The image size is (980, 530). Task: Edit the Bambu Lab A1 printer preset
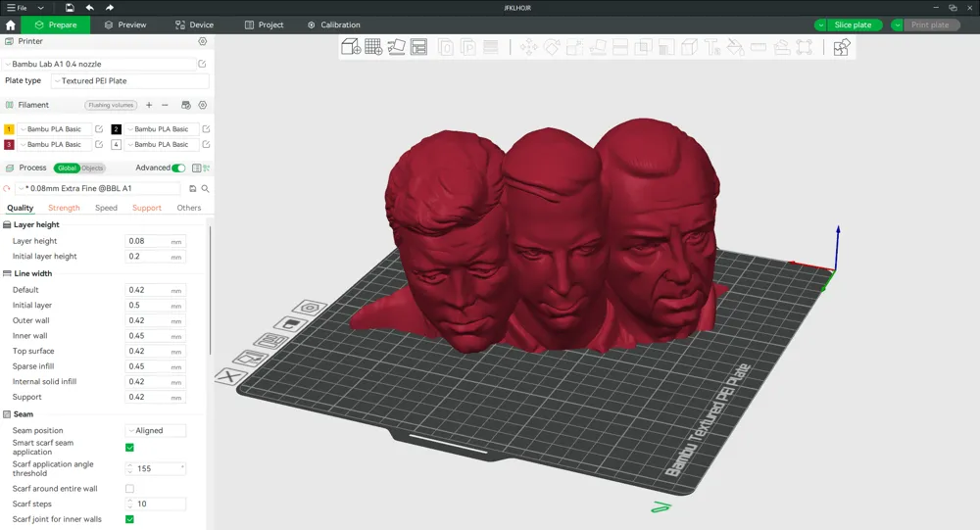point(203,64)
